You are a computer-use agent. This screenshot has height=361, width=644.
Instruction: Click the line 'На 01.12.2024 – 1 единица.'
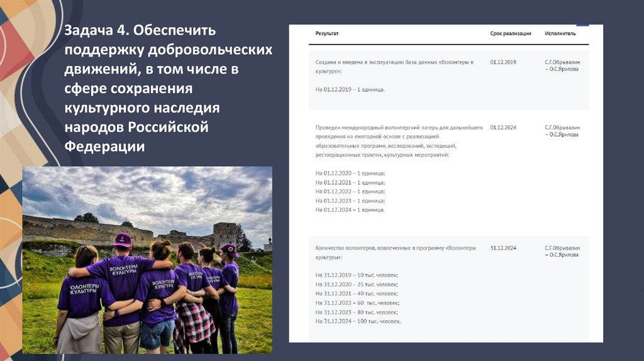click(350, 210)
